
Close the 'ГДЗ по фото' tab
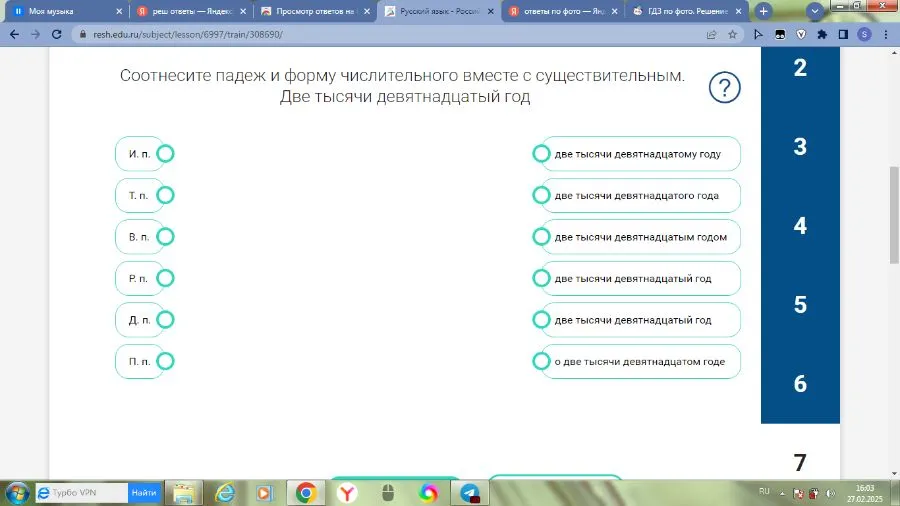pos(738,11)
